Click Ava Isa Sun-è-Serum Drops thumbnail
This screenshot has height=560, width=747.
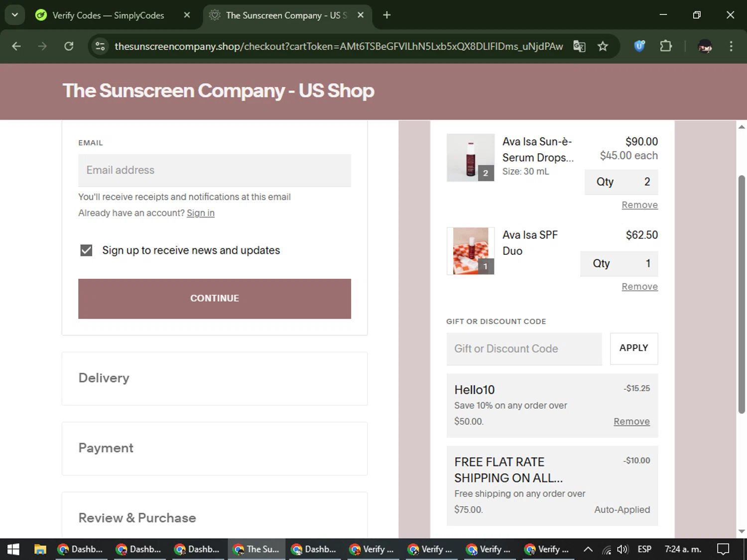point(471,158)
